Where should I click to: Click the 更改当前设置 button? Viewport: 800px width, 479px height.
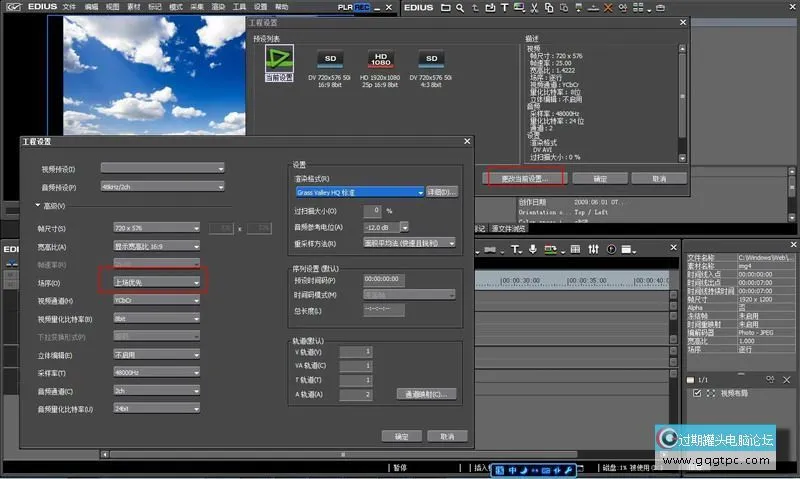(524, 178)
